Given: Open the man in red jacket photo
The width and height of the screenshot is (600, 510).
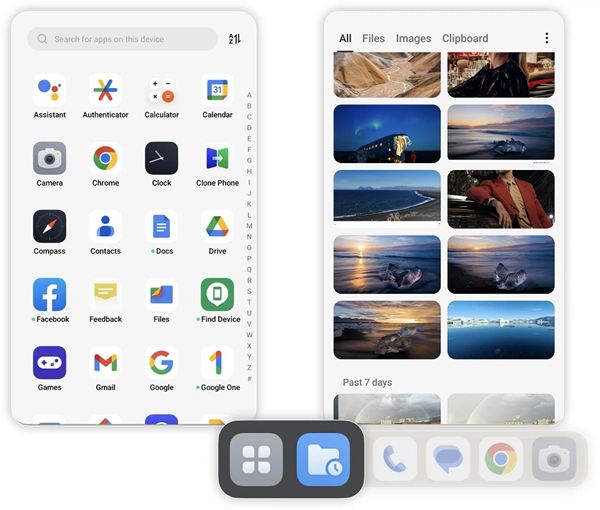Looking at the screenshot, I should click(500, 199).
